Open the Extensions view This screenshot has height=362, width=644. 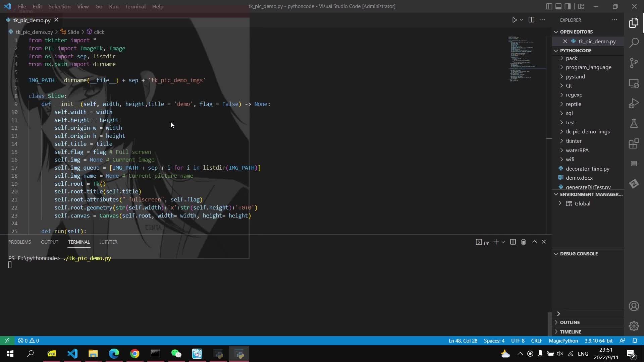[x=634, y=143]
